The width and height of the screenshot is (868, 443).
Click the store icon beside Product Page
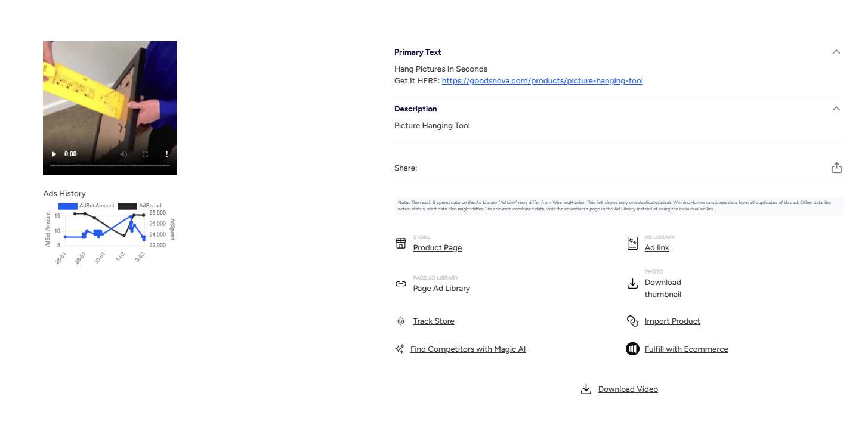point(401,243)
